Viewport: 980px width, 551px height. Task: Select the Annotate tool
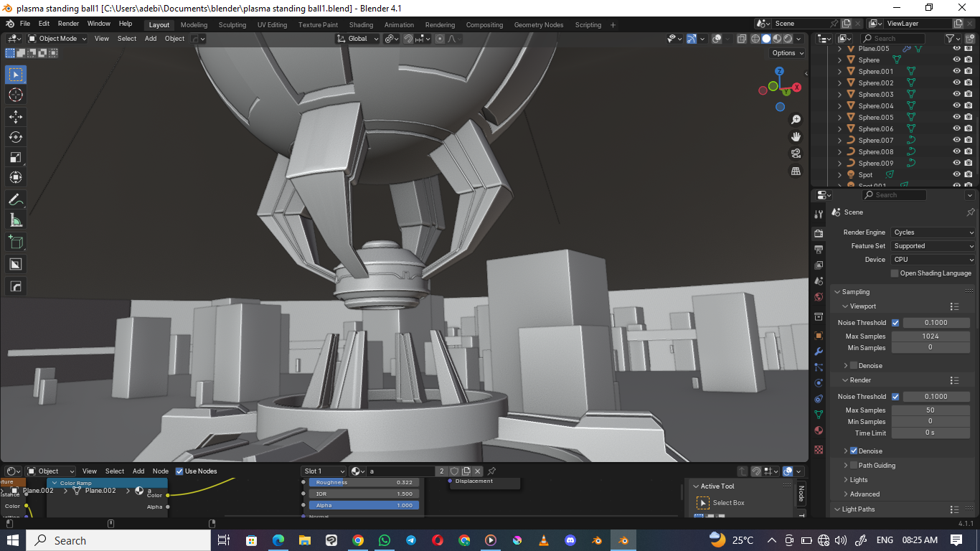[16, 199]
